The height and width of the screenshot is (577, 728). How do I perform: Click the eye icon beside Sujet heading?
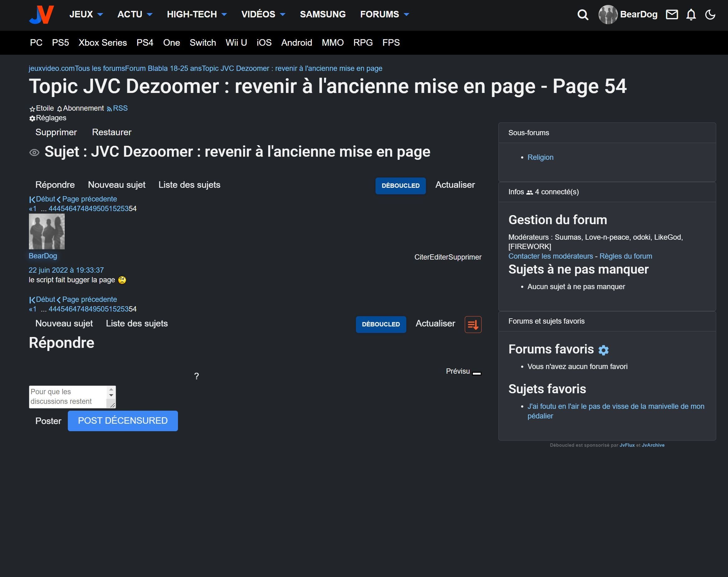tap(34, 153)
